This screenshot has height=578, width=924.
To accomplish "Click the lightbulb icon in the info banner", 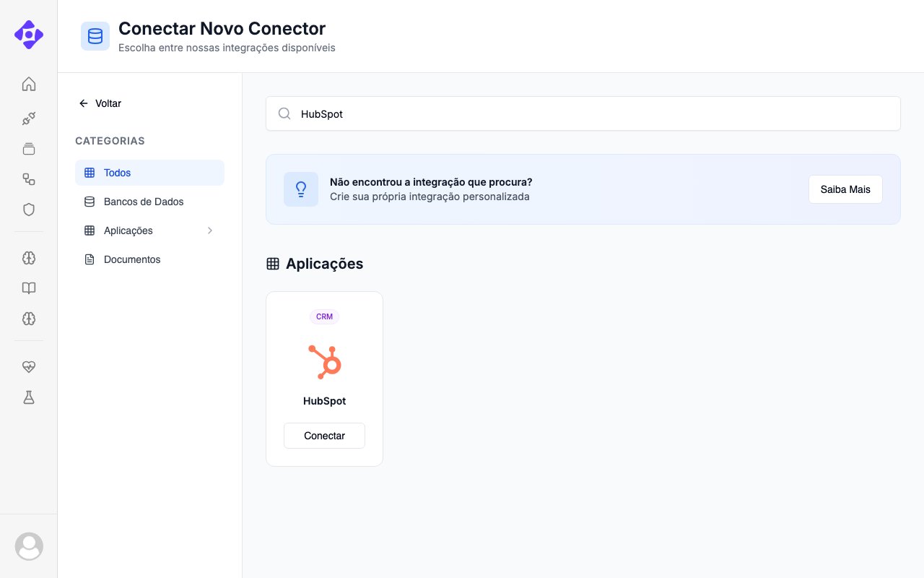I will (x=301, y=189).
